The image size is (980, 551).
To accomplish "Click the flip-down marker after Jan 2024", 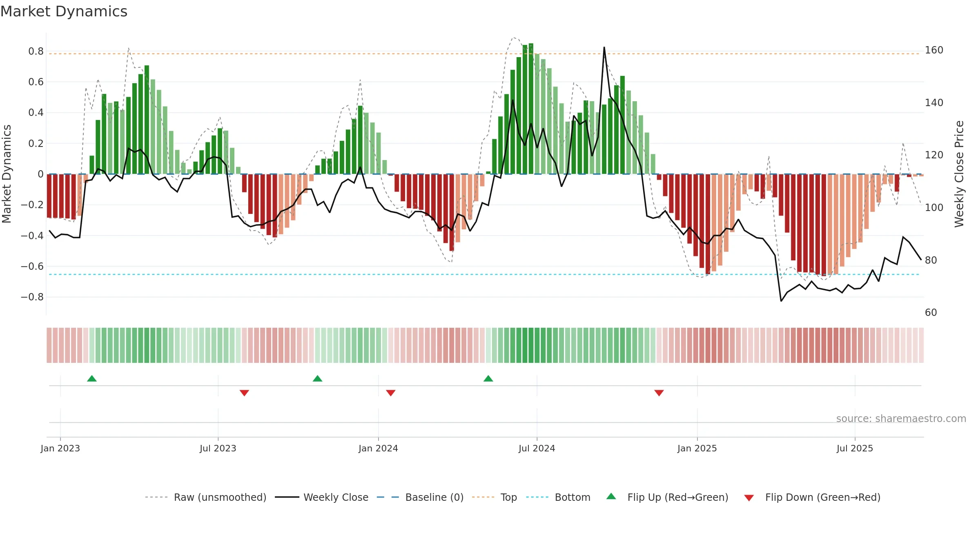I will 391,393.
